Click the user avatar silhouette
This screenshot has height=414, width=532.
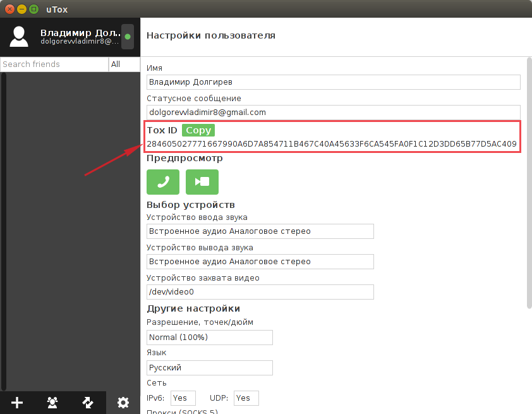point(19,37)
